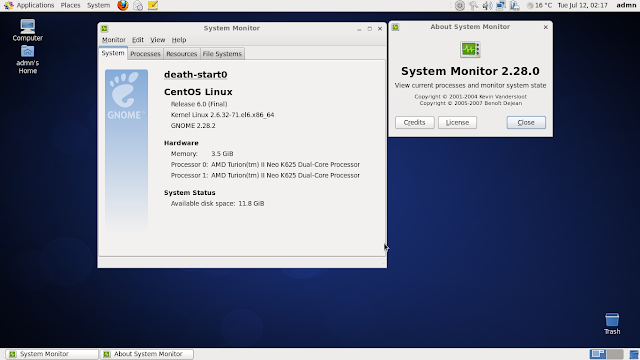This screenshot has height=360, width=640.
Task: Select the Trash icon on desktop
Action: click(x=612, y=324)
